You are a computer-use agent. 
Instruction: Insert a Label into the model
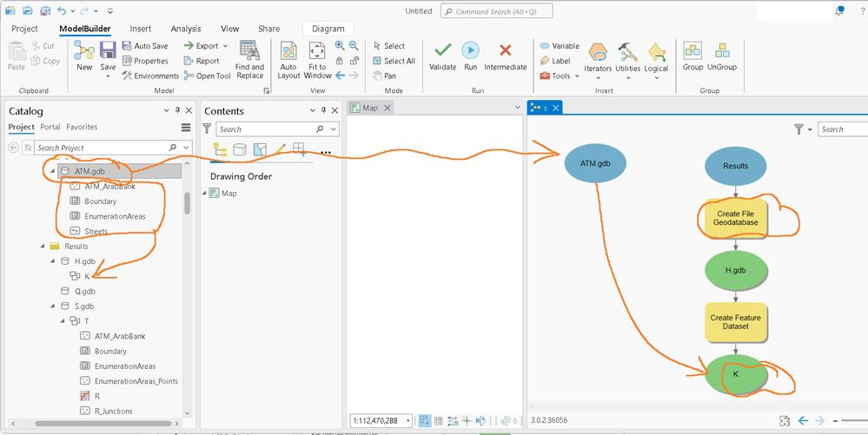(554, 61)
